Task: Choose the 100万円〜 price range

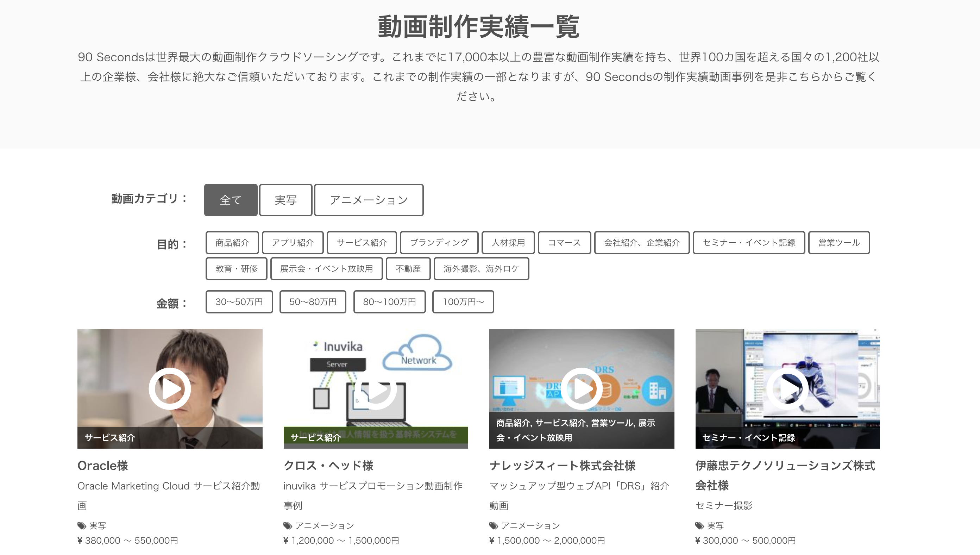Action: (463, 302)
